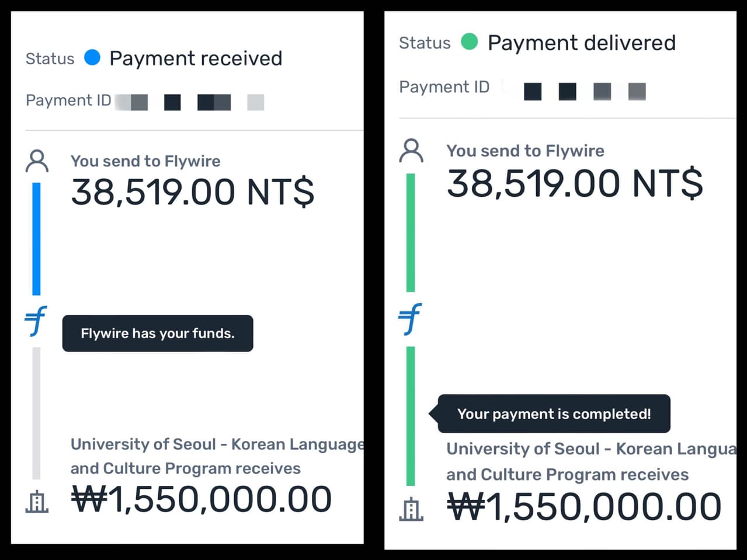Click the "Flywire has your funds." tooltip
The height and width of the screenshot is (560, 747).
(158, 333)
